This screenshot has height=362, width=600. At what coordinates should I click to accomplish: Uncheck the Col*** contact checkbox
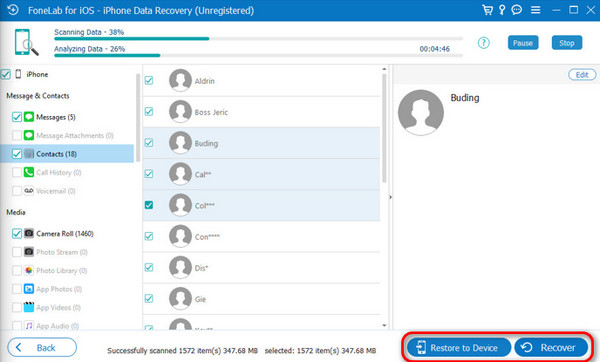[149, 205]
